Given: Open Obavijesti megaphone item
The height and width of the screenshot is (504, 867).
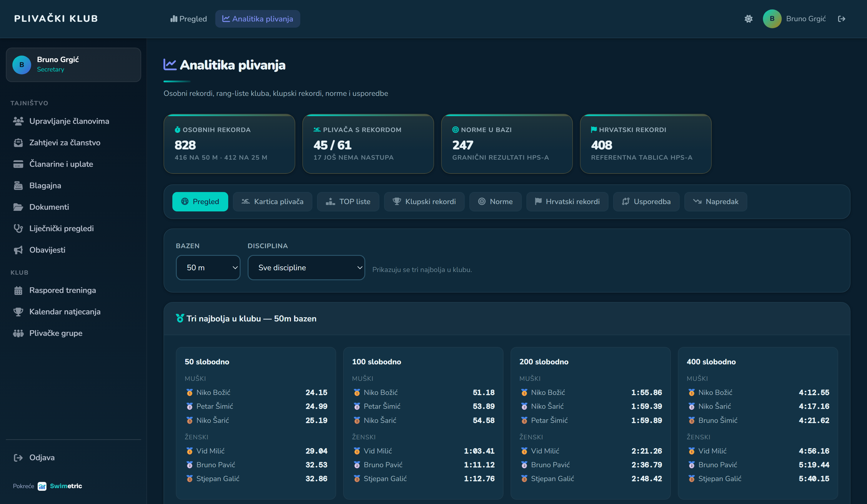Looking at the screenshot, I should point(74,250).
